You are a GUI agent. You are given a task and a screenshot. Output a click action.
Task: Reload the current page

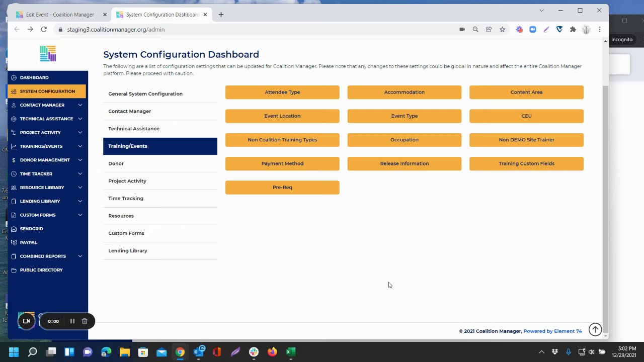44,30
